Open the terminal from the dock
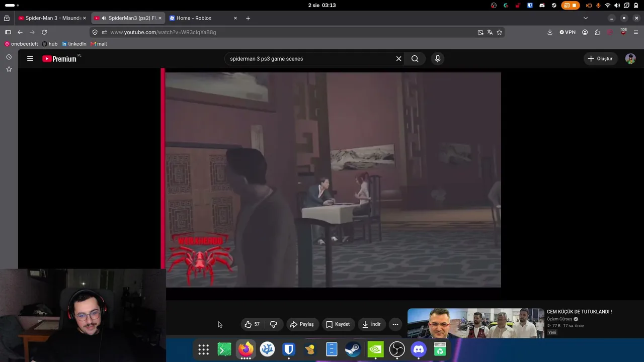The image size is (644, 362). 224,349
